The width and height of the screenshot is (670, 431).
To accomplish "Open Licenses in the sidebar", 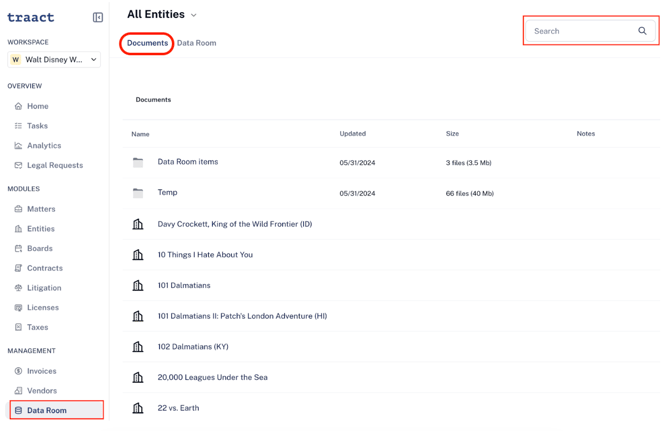I will [43, 307].
